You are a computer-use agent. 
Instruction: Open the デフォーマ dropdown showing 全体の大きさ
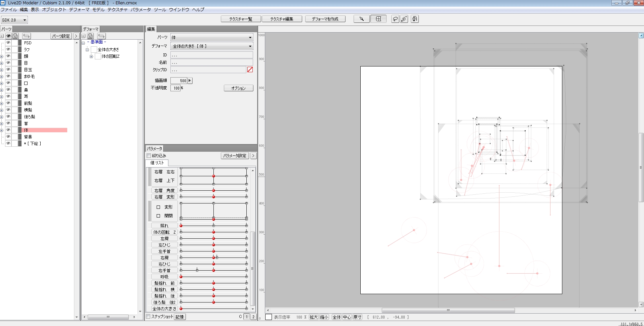(x=212, y=46)
